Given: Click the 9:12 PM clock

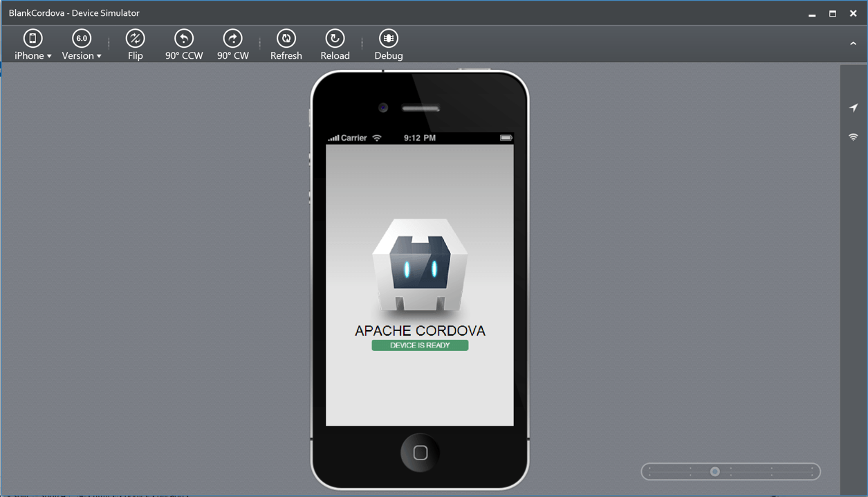Looking at the screenshot, I should click(x=420, y=138).
